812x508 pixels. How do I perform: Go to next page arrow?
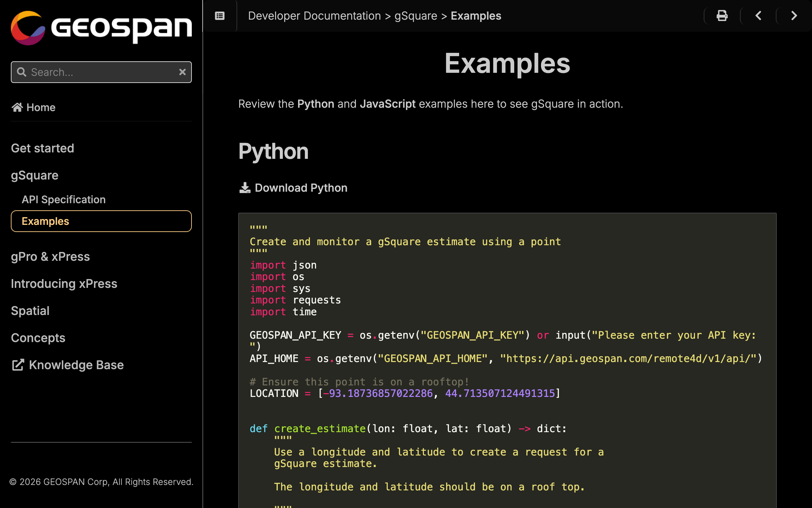point(794,16)
